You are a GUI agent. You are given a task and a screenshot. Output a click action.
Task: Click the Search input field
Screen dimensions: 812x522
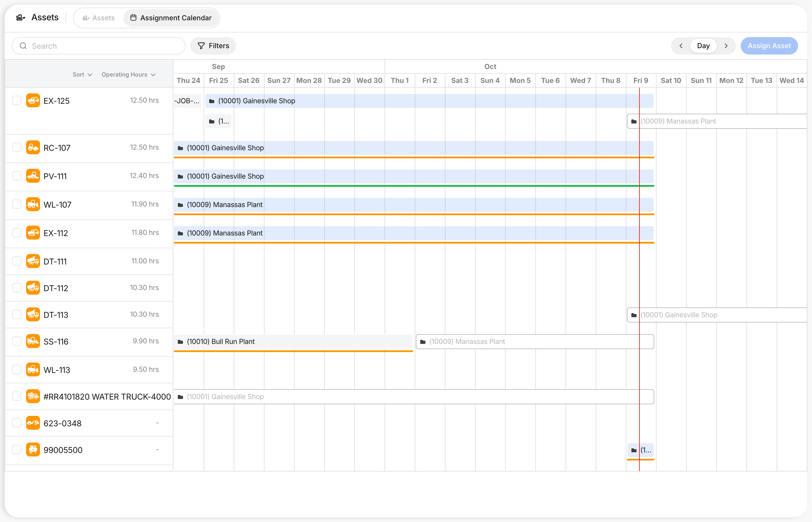[99, 46]
